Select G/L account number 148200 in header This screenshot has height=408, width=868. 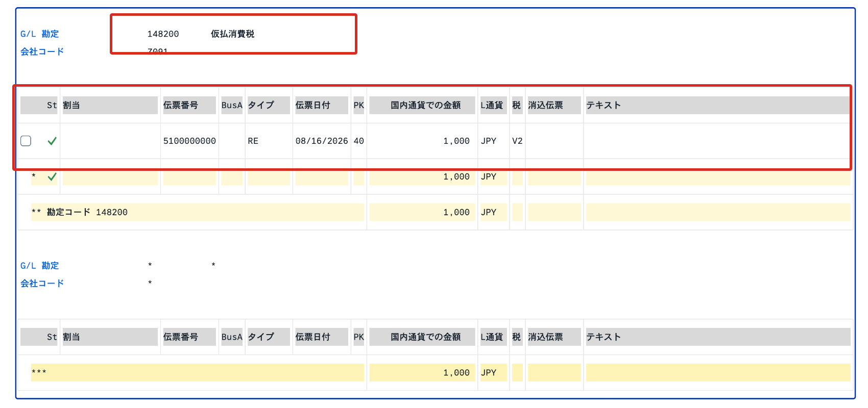point(163,34)
